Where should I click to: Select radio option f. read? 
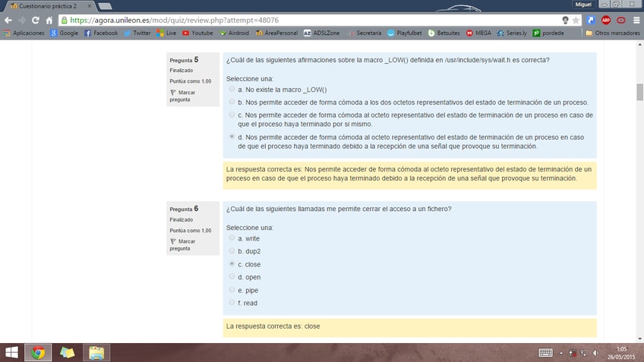click(x=232, y=303)
